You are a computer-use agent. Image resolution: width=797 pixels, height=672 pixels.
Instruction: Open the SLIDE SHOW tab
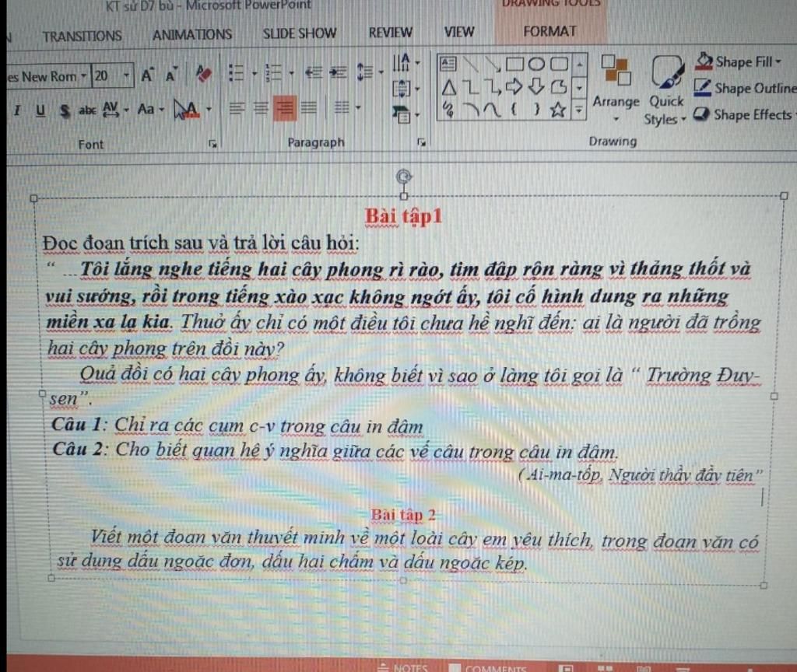click(x=300, y=33)
